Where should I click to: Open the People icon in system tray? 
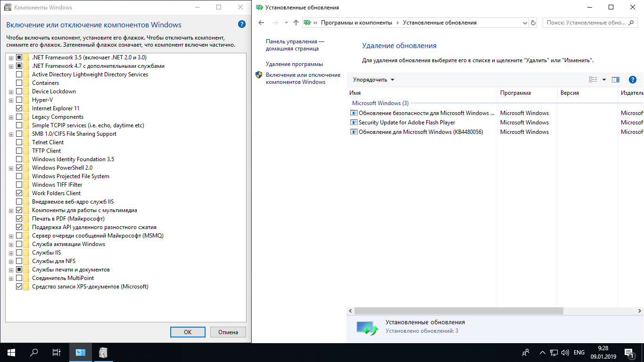[x=526, y=353]
